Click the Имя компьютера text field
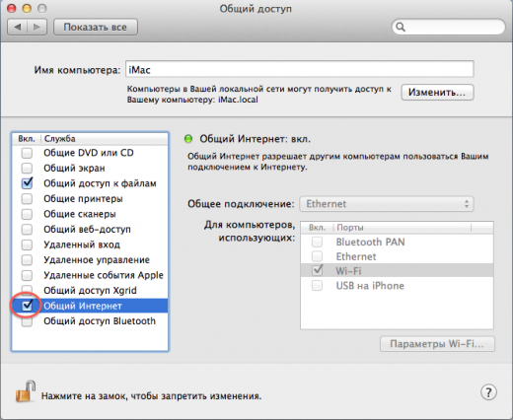Image resolution: width=513 pixels, height=420 pixels. [x=299, y=69]
